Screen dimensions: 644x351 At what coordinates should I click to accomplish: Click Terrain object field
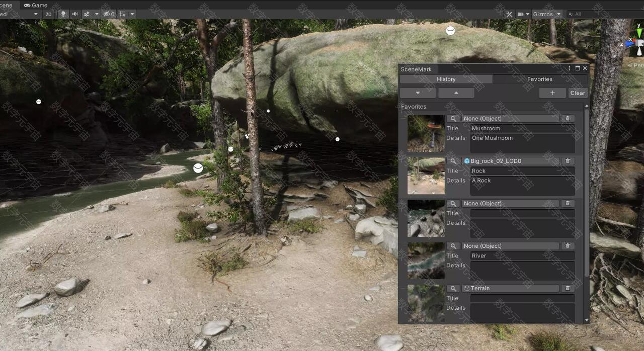point(510,289)
